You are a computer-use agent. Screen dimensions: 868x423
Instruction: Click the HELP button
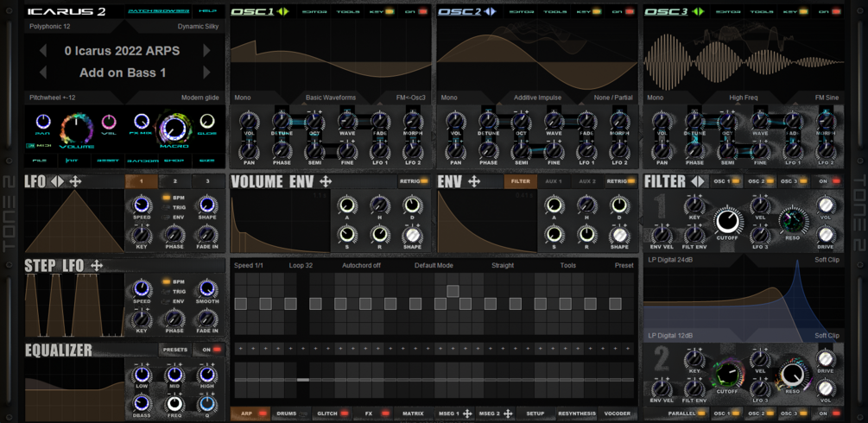pos(208,11)
